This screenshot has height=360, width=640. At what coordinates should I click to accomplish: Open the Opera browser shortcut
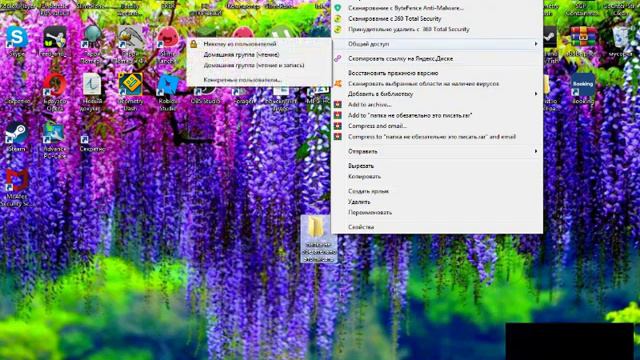(x=55, y=92)
